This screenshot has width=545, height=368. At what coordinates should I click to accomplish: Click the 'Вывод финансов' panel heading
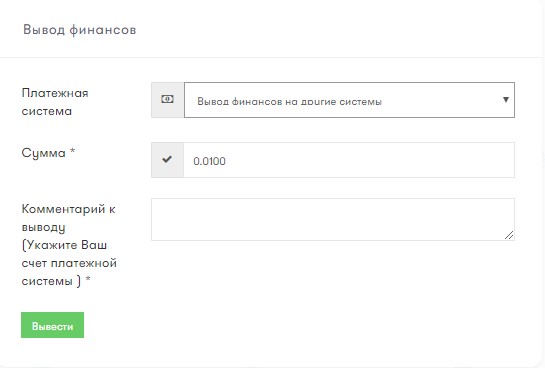click(x=80, y=30)
